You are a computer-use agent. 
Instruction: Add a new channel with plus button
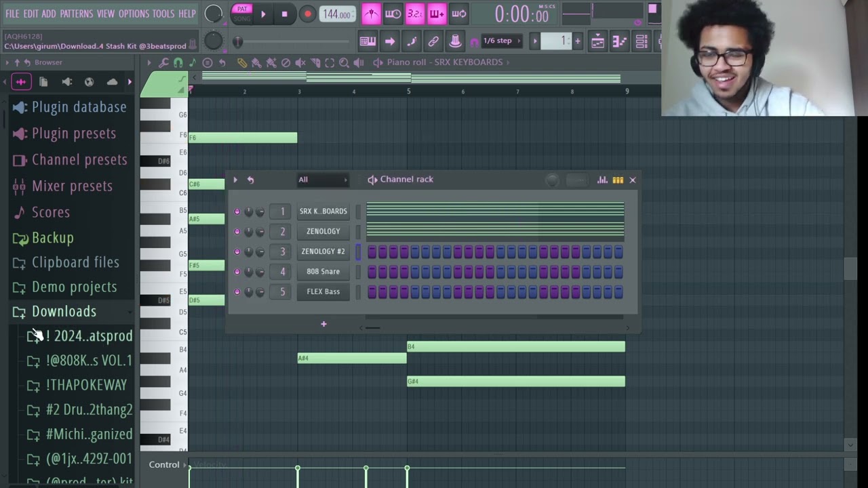[323, 324]
